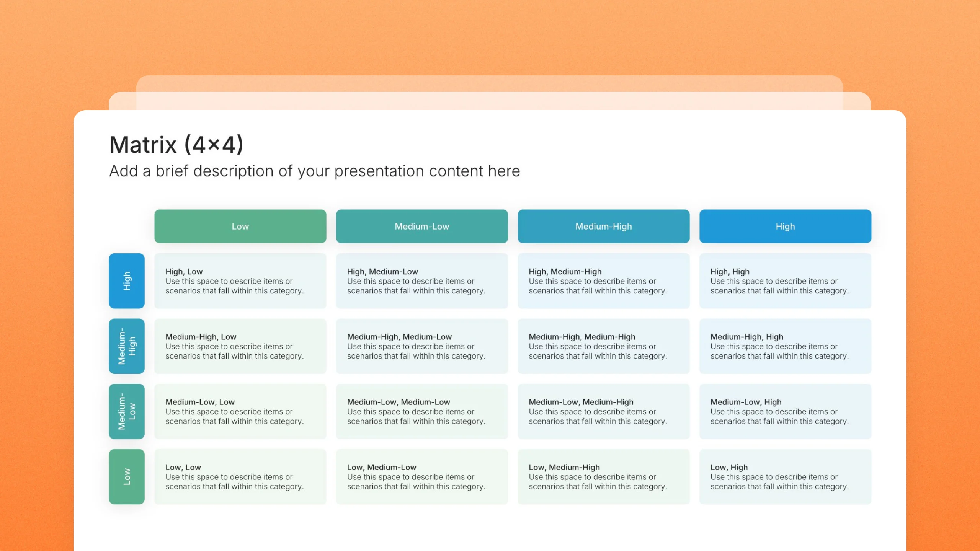Viewport: 980px width, 551px height.
Task: Select the Low column header
Action: (x=240, y=226)
